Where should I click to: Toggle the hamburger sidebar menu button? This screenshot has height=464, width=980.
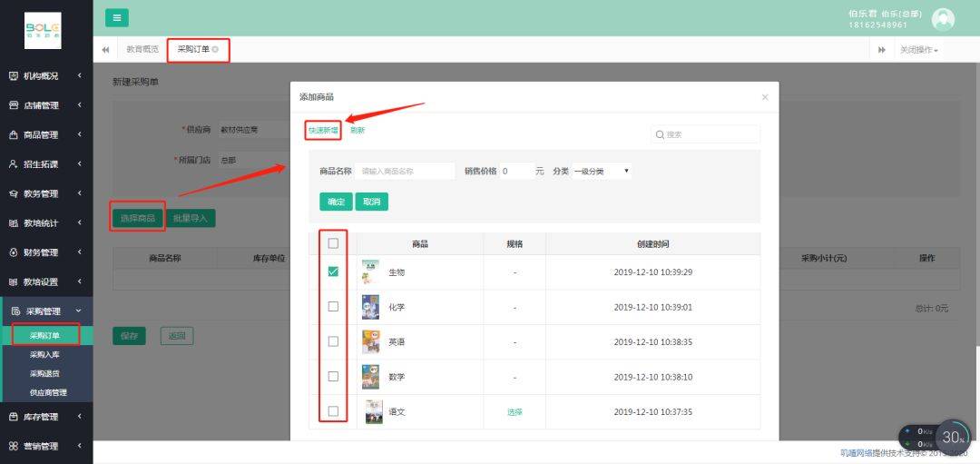[117, 18]
